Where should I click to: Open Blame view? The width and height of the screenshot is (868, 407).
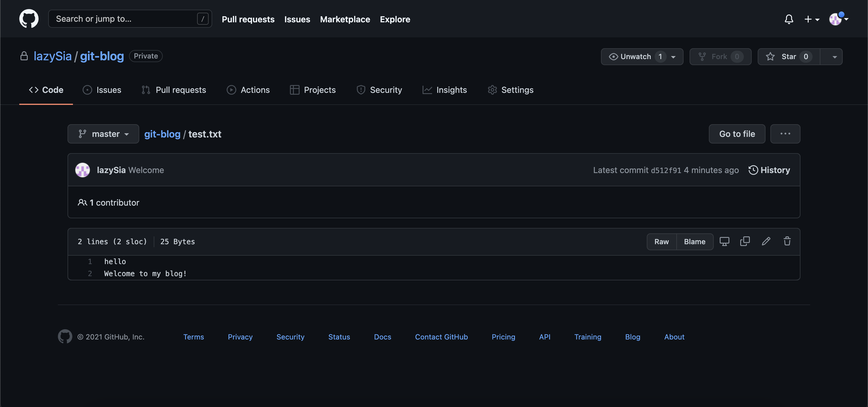694,241
